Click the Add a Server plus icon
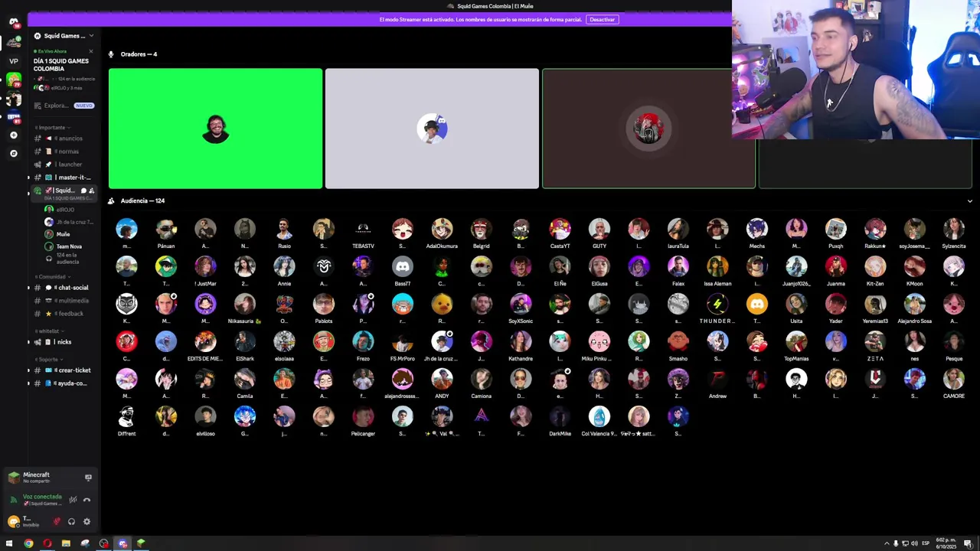The image size is (980, 551). (x=13, y=135)
